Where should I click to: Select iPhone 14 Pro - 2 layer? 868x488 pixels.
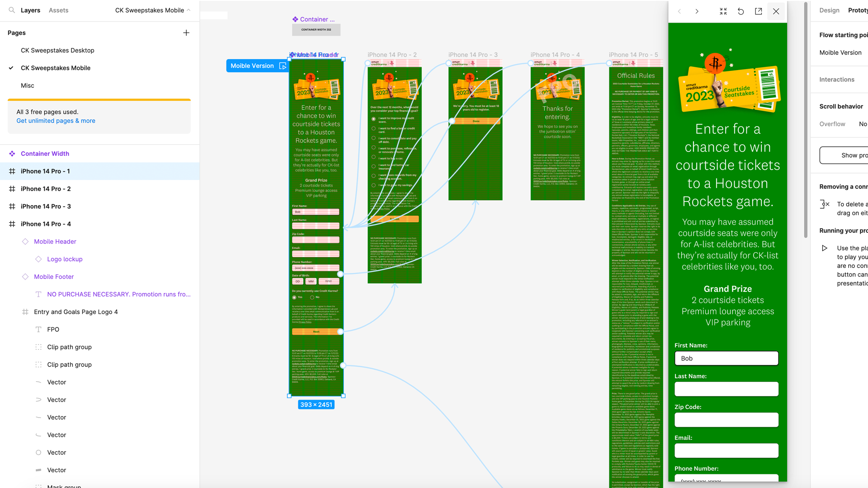pos(46,189)
